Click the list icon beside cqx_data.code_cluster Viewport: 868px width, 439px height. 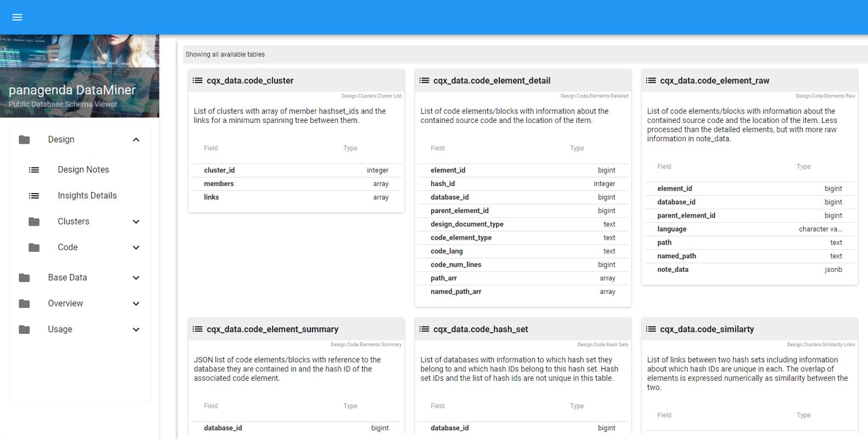pyautogui.click(x=197, y=81)
